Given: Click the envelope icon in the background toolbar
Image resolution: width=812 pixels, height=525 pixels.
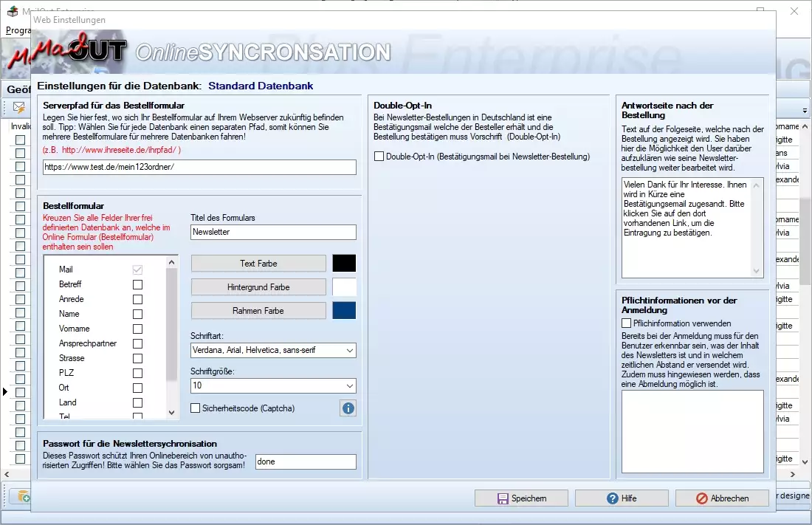Looking at the screenshot, I should [x=19, y=108].
